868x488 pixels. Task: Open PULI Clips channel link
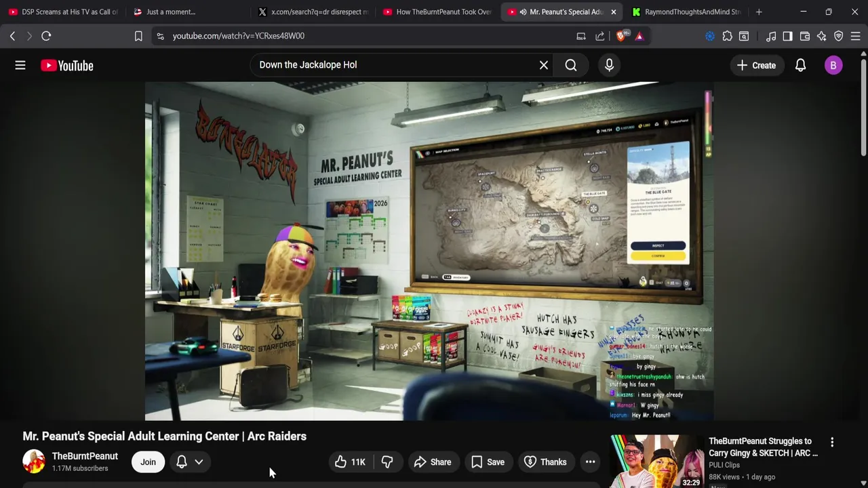[x=724, y=465]
